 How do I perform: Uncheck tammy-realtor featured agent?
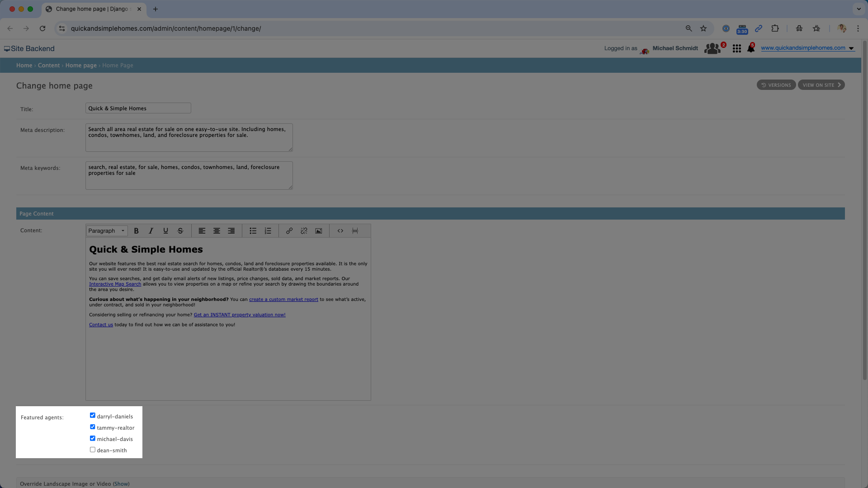coord(93,427)
